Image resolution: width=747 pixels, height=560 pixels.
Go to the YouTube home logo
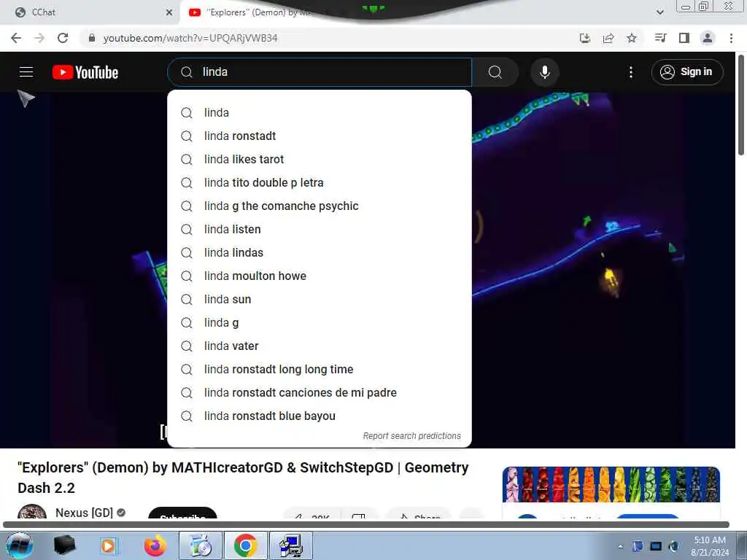85,72
